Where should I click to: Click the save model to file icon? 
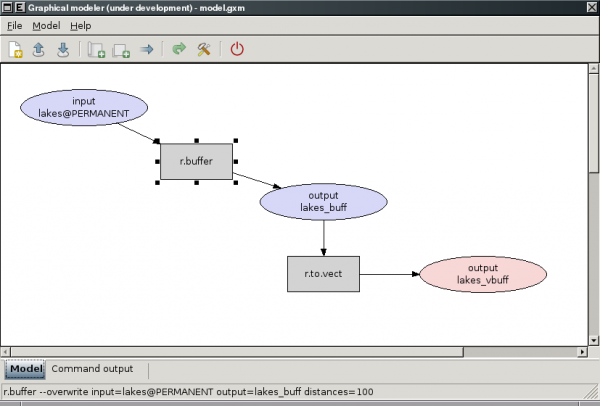click(x=62, y=48)
